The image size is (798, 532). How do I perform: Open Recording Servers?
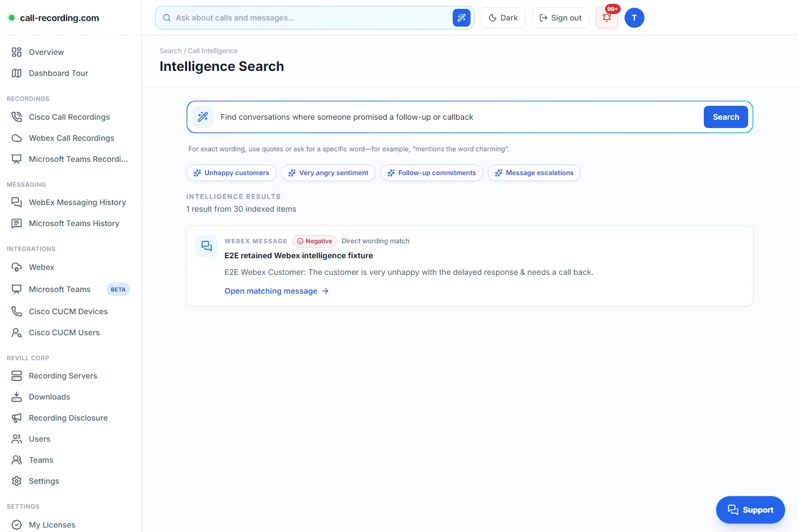70,376
